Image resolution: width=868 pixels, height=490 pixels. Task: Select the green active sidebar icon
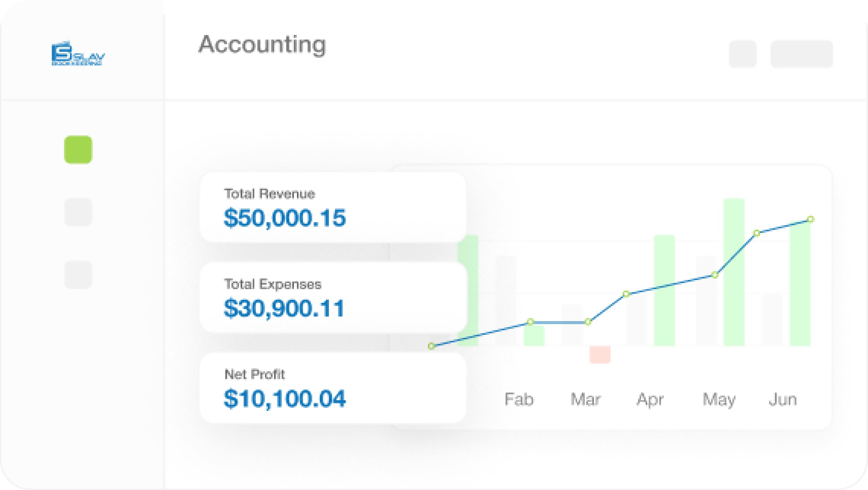78,150
